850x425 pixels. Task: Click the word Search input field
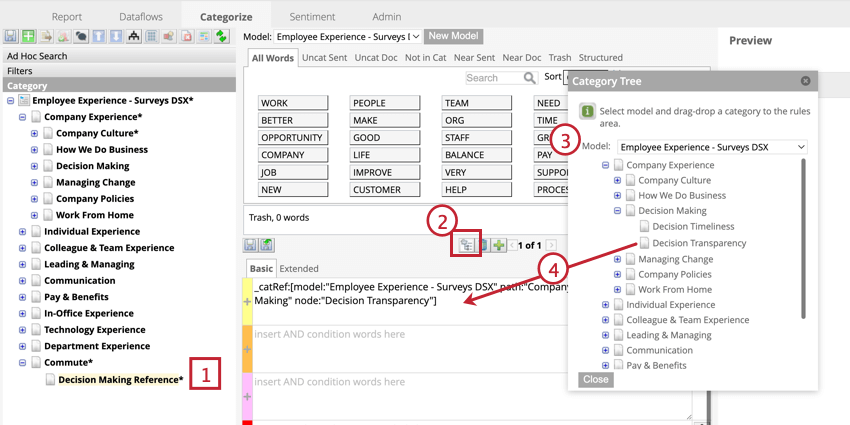click(494, 78)
